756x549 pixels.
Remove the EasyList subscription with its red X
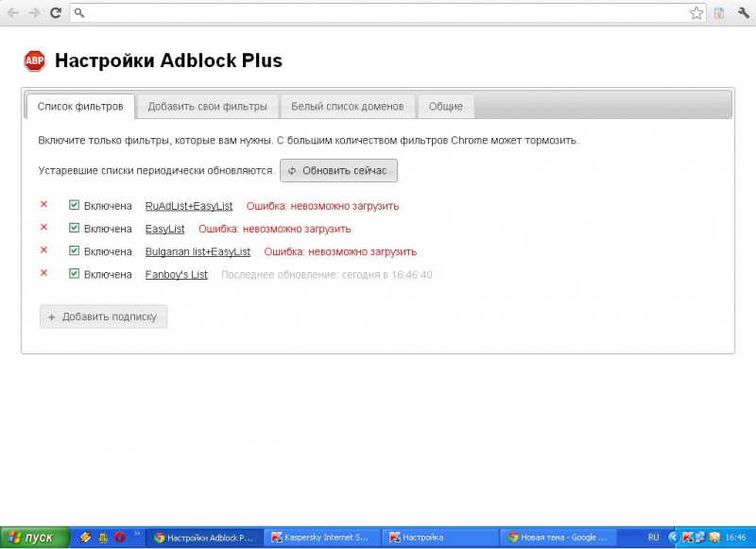[43, 227]
